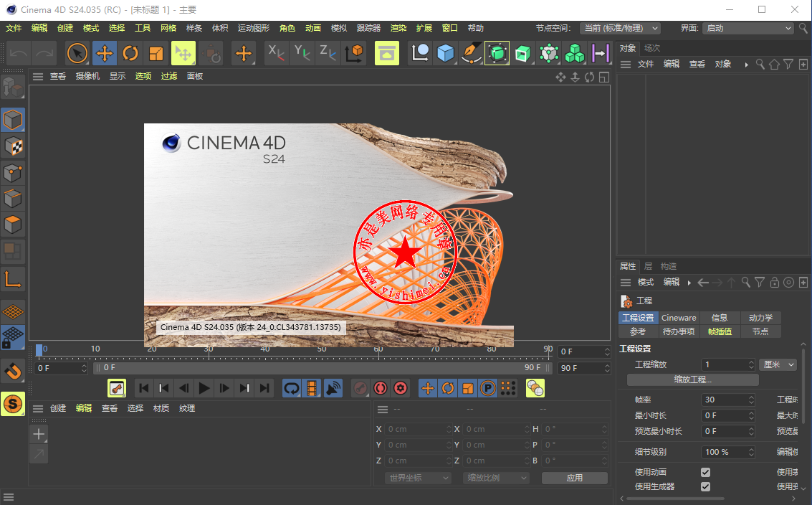Screen dimensions: 812x505
Task: Step the 帧率 value spinner
Action: [x=751, y=400]
